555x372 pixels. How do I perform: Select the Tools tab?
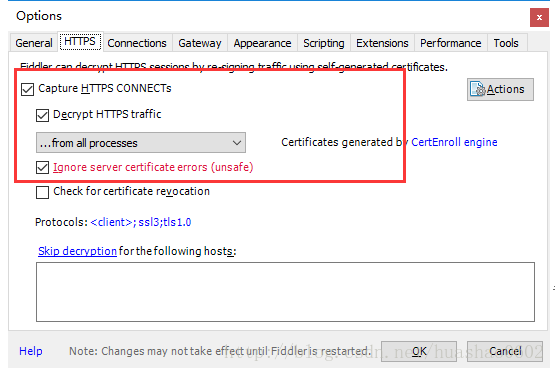pyautogui.click(x=506, y=43)
